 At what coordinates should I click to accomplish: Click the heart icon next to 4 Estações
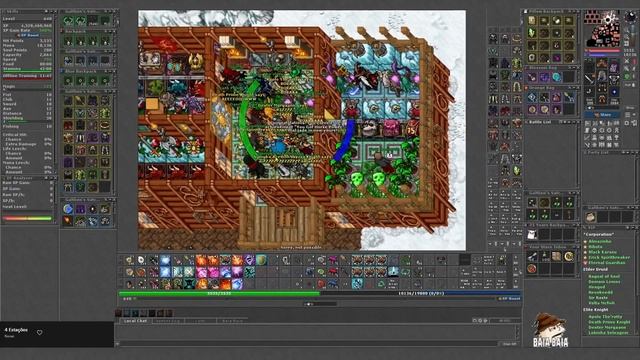pos(40,332)
